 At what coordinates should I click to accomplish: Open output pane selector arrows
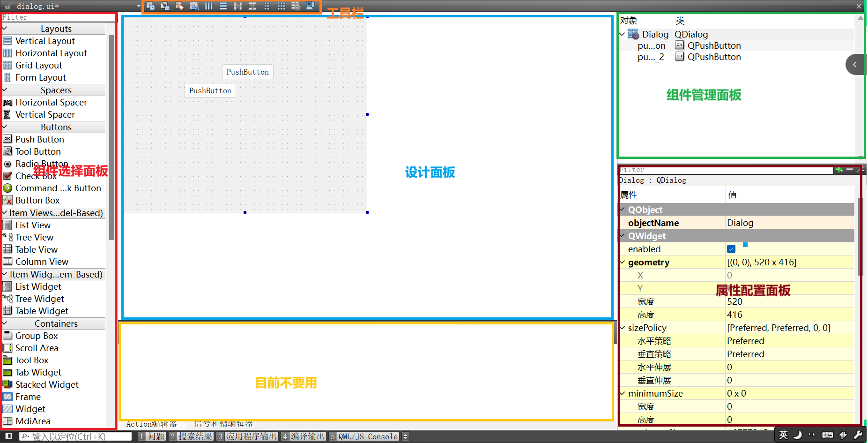406,436
